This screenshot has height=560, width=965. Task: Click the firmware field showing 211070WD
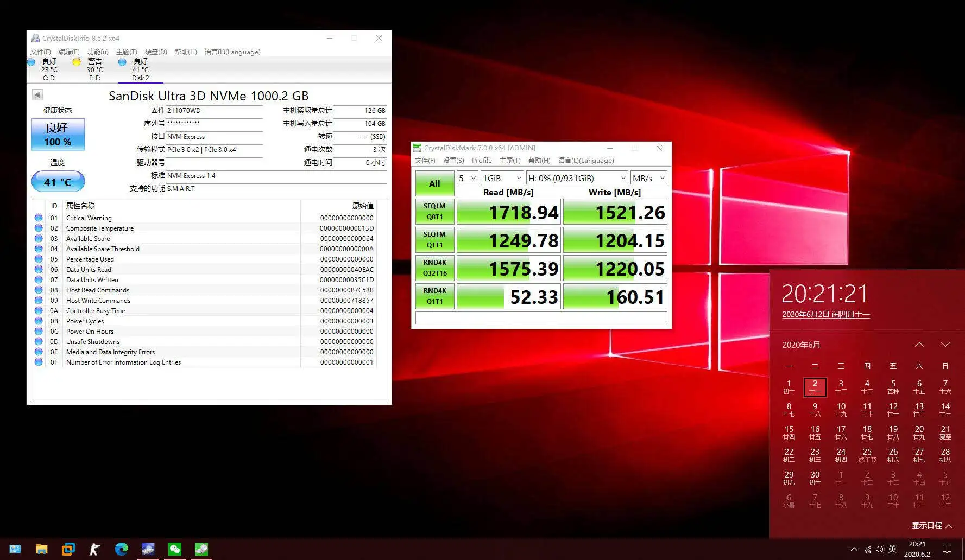click(x=214, y=111)
